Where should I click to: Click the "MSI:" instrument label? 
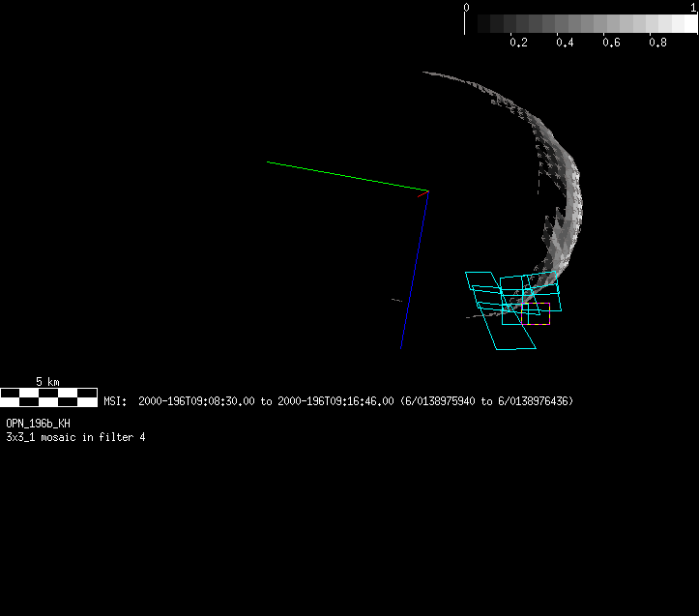(115, 400)
